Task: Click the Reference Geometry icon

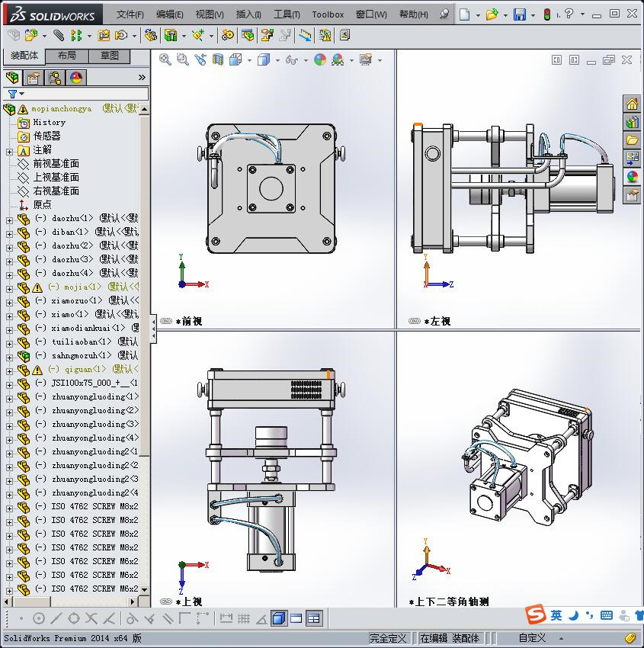Action: [x=198, y=36]
